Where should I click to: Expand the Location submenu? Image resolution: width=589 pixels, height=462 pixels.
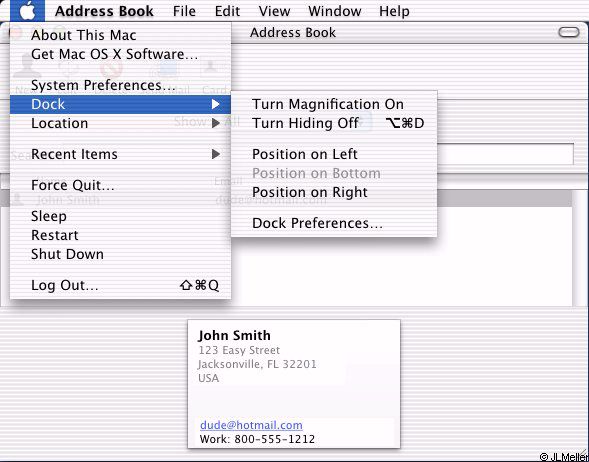click(120, 123)
